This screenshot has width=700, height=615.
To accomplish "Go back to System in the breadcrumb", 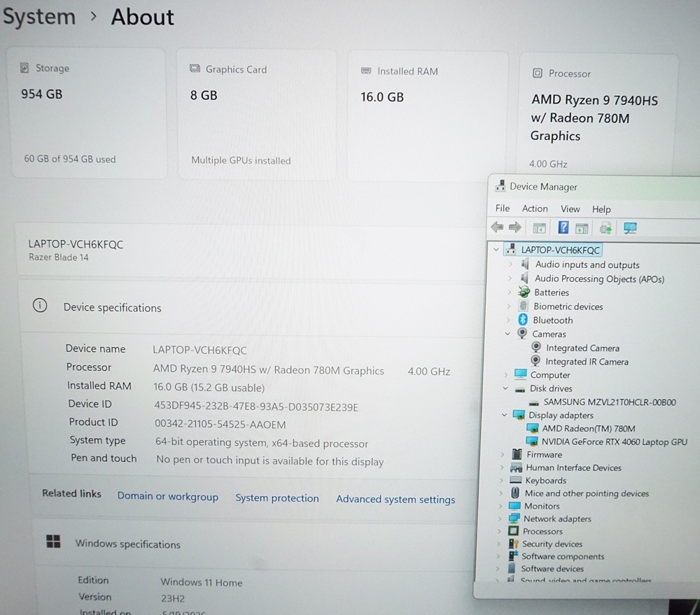I will pos(39,17).
